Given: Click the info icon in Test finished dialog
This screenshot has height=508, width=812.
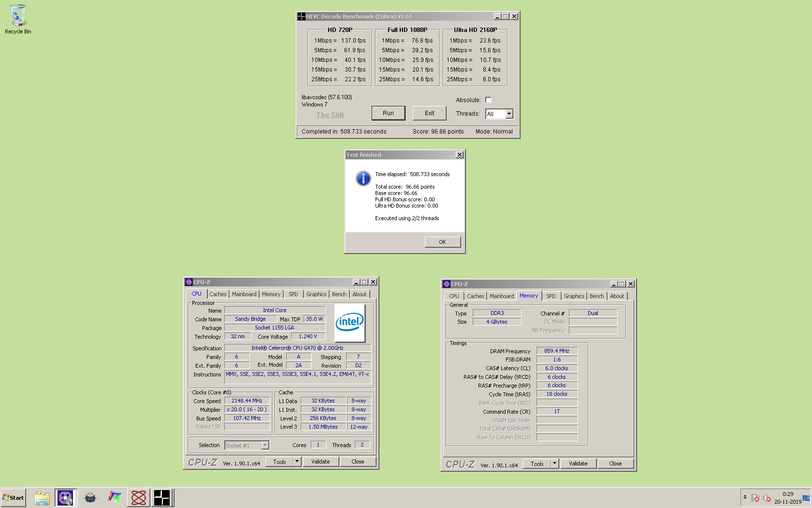Looking at the screenshot, I should [x=363, y=179].
